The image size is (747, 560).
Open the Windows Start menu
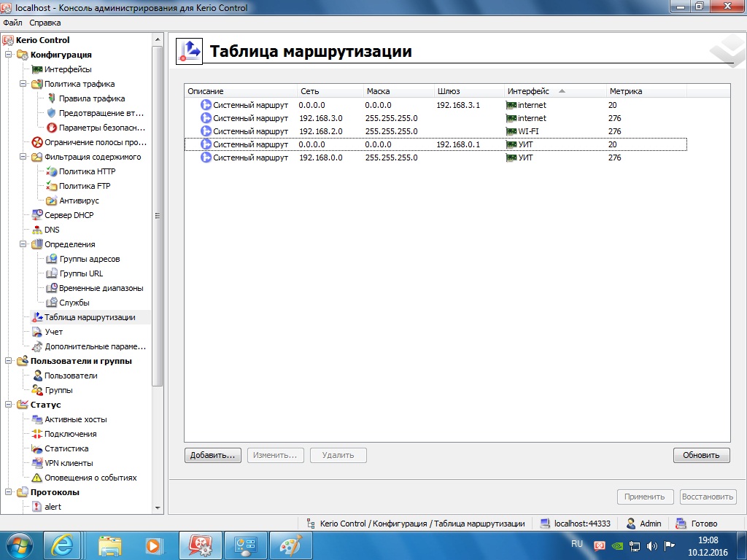[x=18, y=545]
